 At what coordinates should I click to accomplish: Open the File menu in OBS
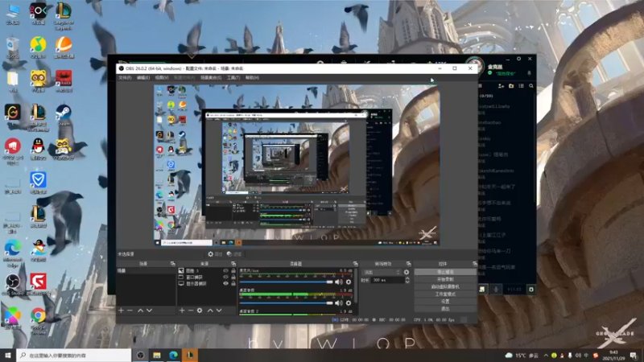125,77
